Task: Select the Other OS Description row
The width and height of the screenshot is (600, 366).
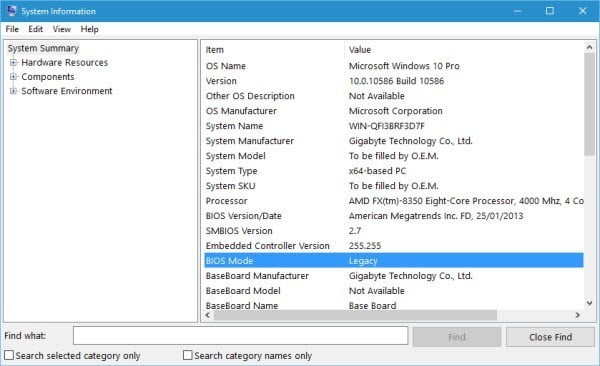Action: (394, 96)
